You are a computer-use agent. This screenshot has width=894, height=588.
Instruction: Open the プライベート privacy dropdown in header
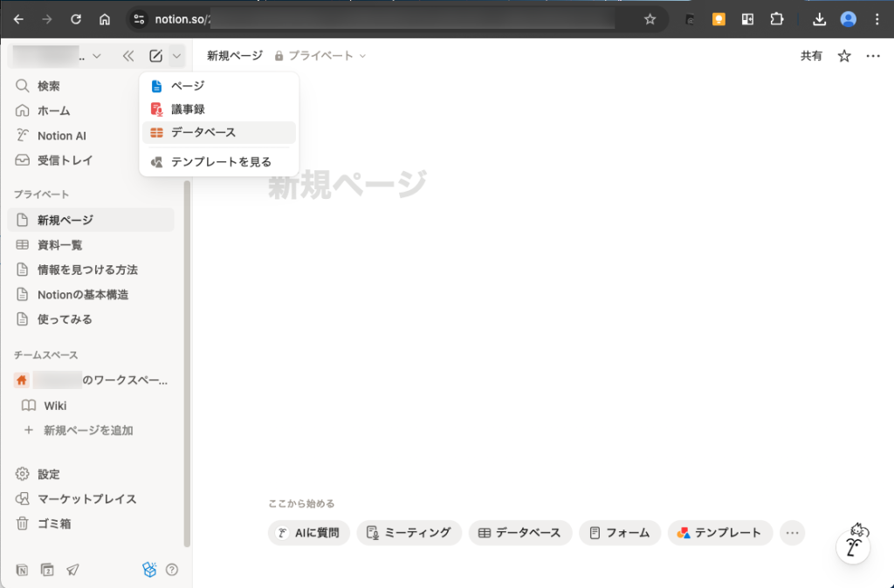[x=320, y=56]
